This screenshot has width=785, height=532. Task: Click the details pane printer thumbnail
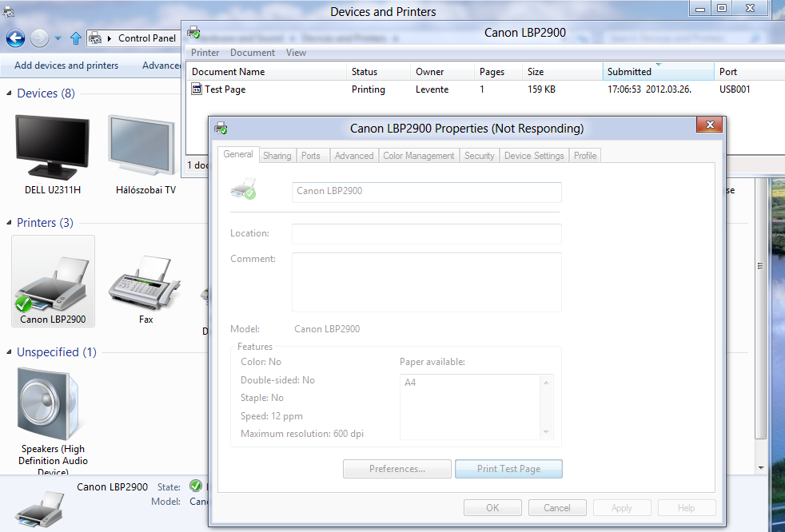tap(39, 509)
